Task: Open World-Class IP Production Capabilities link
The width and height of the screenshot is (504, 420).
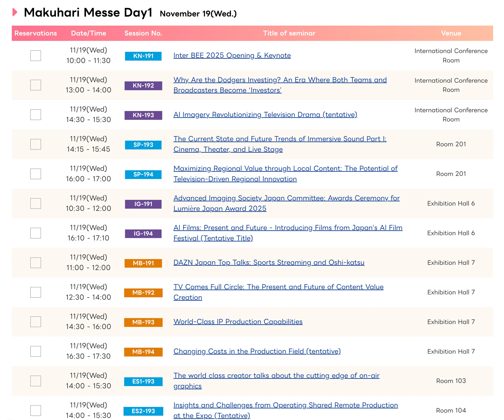Action: pyautogui.click(x=238, y=322)
